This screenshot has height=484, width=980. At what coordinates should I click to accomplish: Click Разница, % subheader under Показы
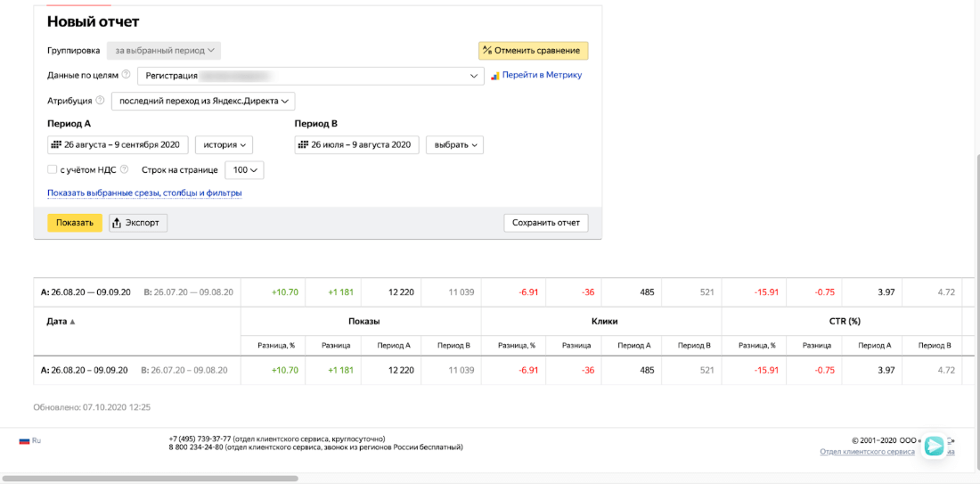click(276, 345)
